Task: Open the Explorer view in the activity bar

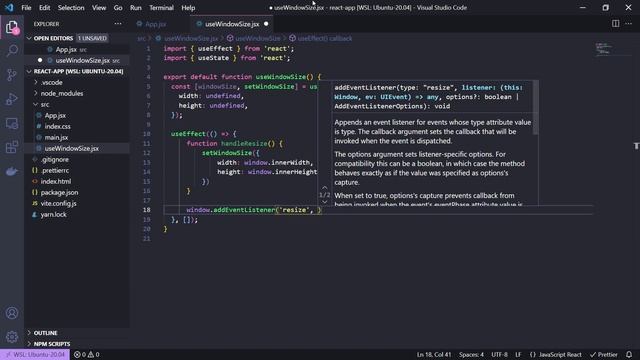Action: (x=12, y=27)
